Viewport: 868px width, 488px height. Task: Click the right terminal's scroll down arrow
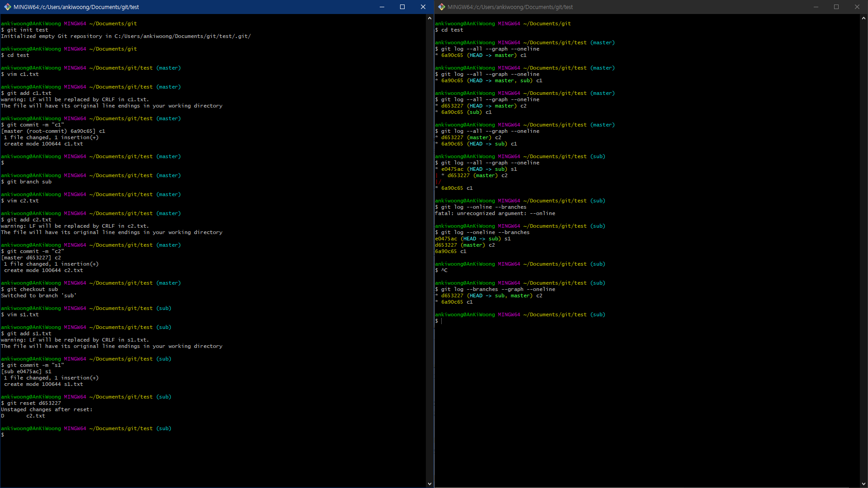point(863,483)
